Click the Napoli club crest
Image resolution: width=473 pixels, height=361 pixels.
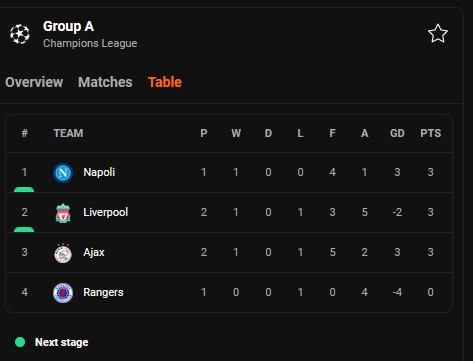(63, 173)
